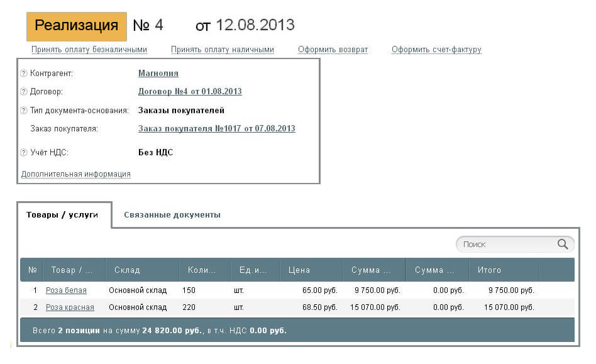
Task: Click Принять оплату наличными link
Action: pos(223,50)
